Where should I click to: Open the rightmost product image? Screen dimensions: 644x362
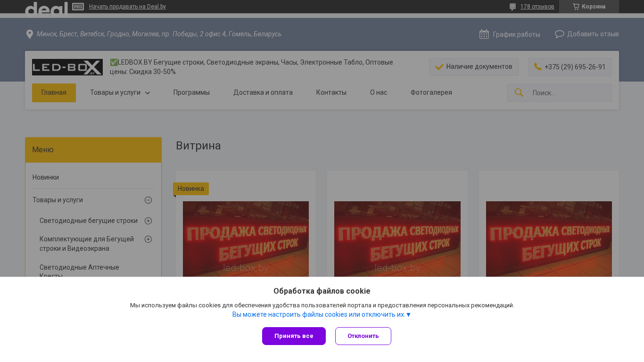point(549,239)
